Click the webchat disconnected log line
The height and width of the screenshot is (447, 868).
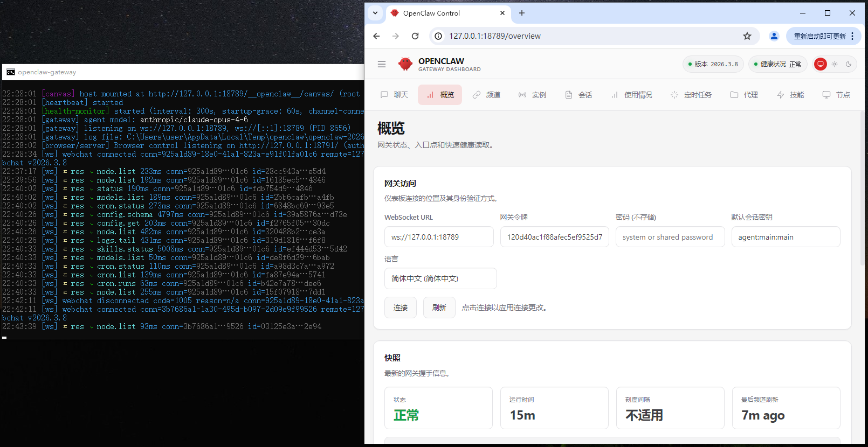pos(183,301)
